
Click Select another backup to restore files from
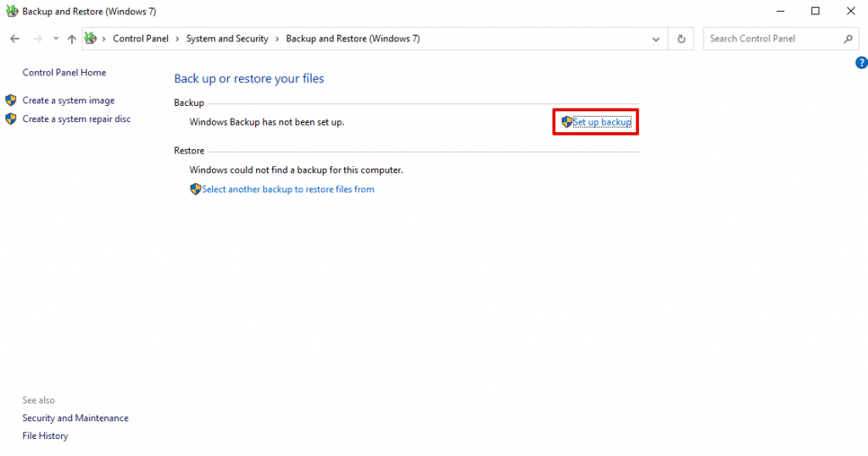288,189
